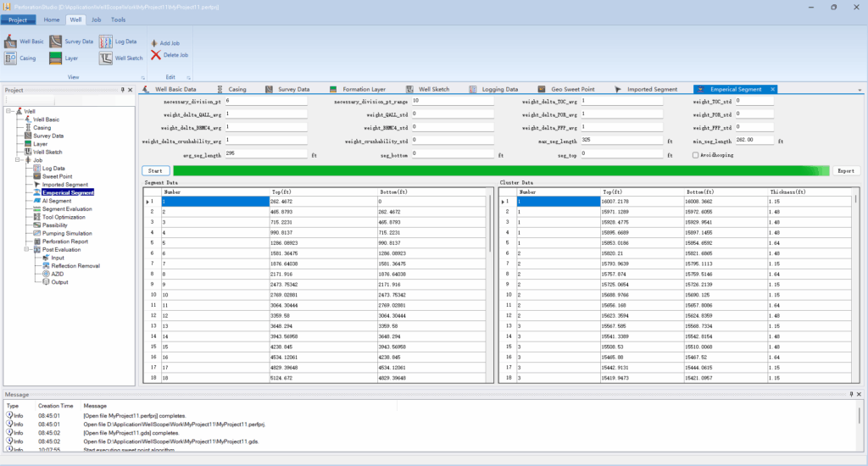Select Imported Segment tree node
Viewport: 868px width, 466px height.
coord(64,185)
